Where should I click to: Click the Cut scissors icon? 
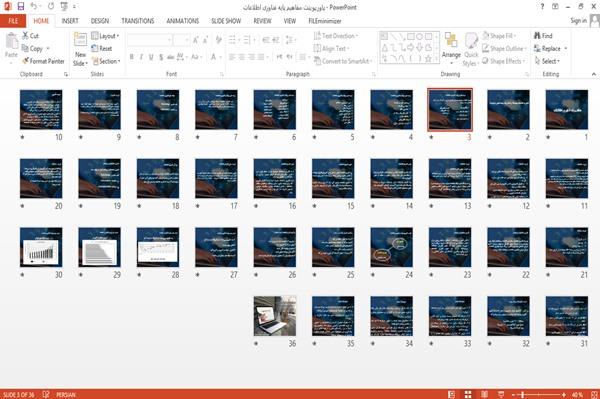tap(25, 36)
